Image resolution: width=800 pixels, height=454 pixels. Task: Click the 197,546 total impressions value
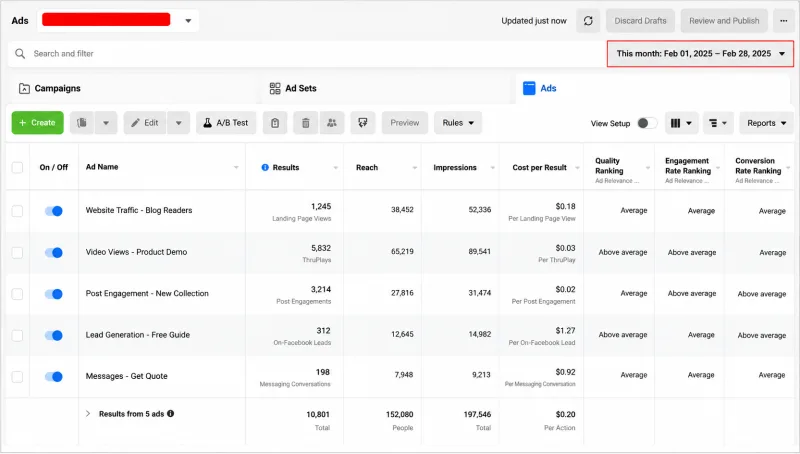[477, 414]
